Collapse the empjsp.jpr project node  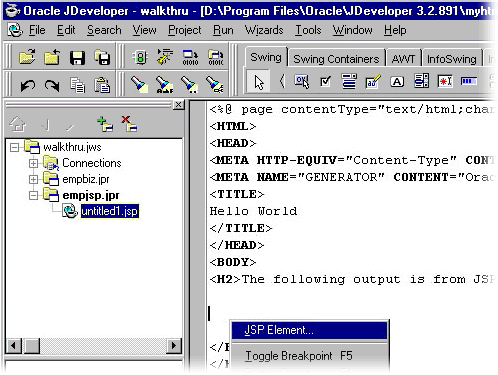tap(33, 195)
